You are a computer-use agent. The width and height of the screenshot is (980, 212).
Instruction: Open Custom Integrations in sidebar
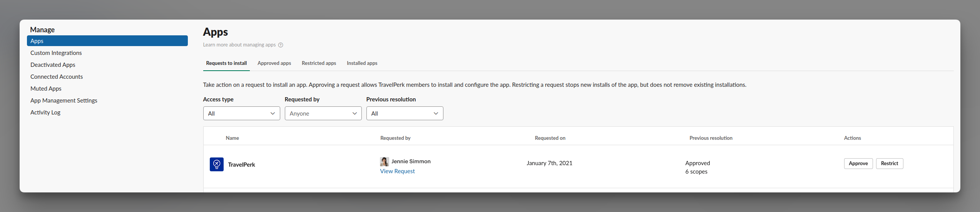56,53
